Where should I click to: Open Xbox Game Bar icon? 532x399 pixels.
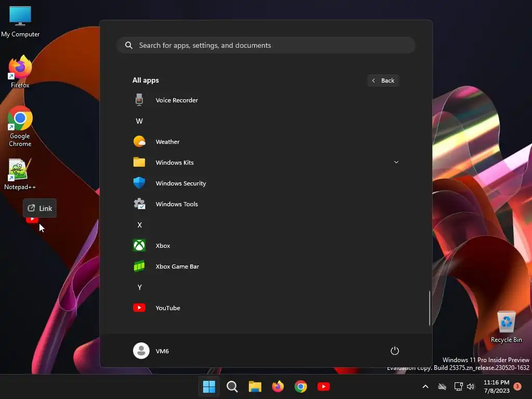tap(139, 267)
